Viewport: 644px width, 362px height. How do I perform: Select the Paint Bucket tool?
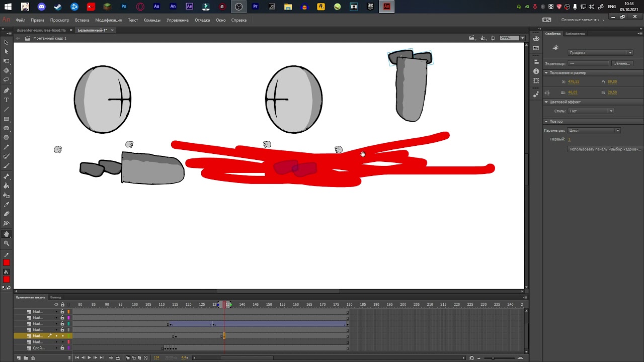pyautogui.click(x=7, y=186)
